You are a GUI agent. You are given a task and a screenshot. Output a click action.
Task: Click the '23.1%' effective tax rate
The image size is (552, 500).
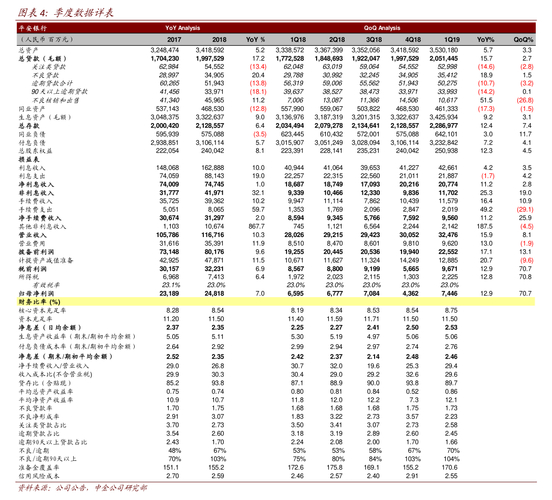click(171, 285)
